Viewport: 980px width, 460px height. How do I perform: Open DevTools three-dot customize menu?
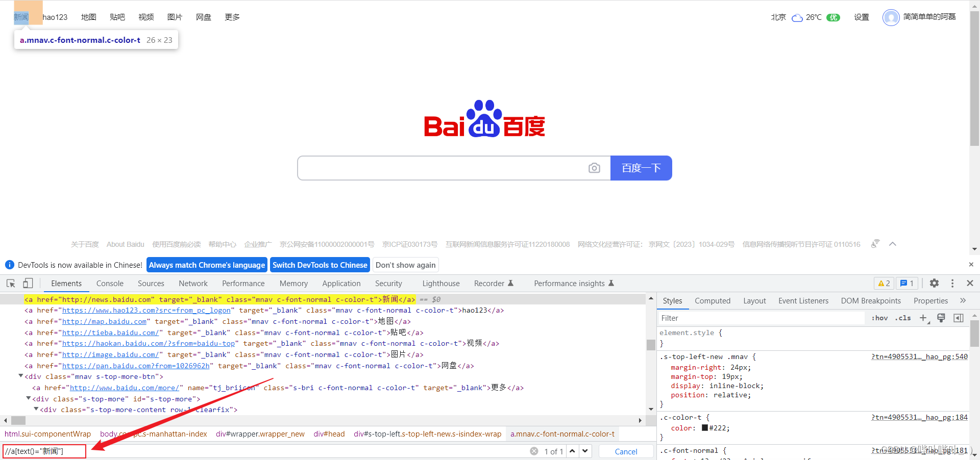click(x=952, y=283)
